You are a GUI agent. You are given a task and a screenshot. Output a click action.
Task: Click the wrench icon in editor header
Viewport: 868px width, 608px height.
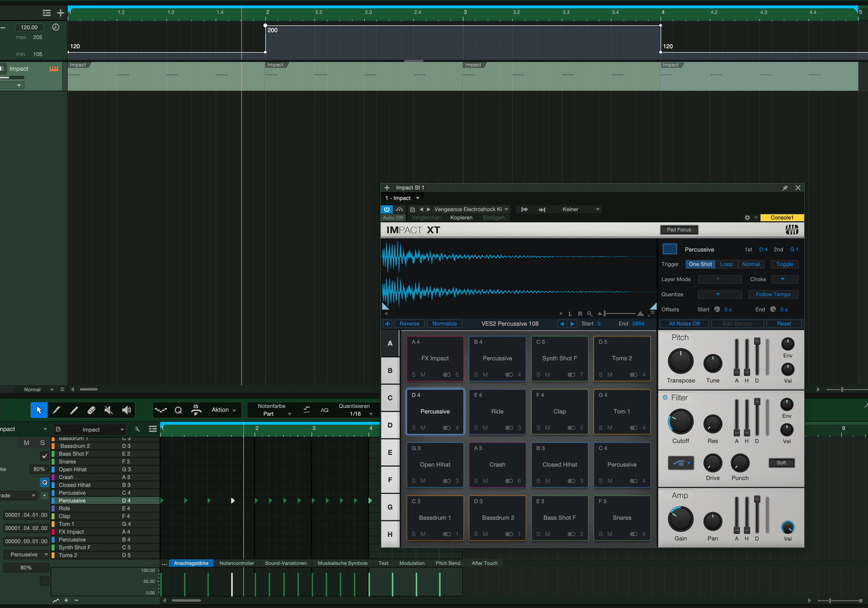coord(138,429)
